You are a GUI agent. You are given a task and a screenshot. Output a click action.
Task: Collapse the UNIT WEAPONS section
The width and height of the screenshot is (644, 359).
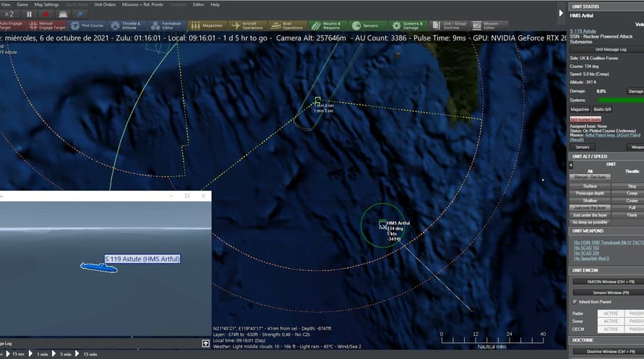(x=606, y=231)
